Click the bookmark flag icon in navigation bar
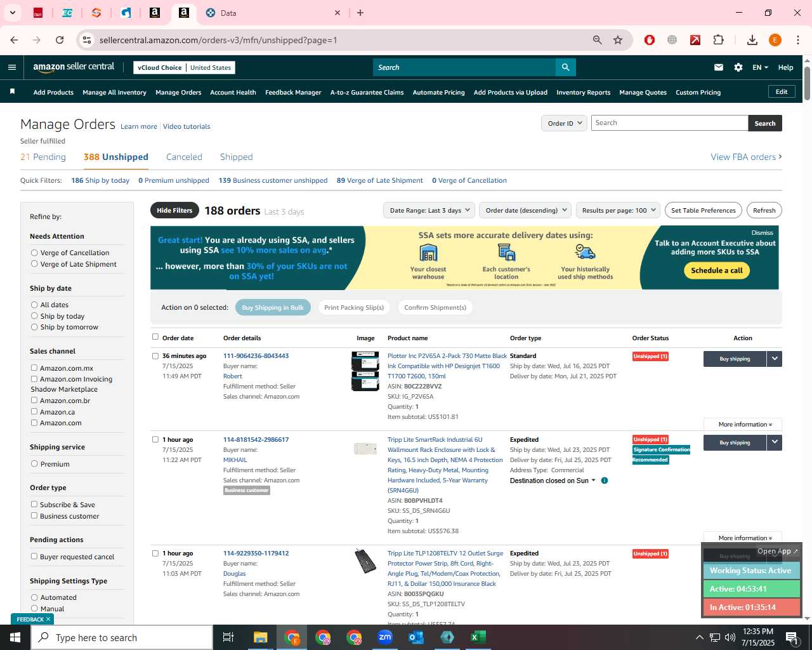 (12, 92)
